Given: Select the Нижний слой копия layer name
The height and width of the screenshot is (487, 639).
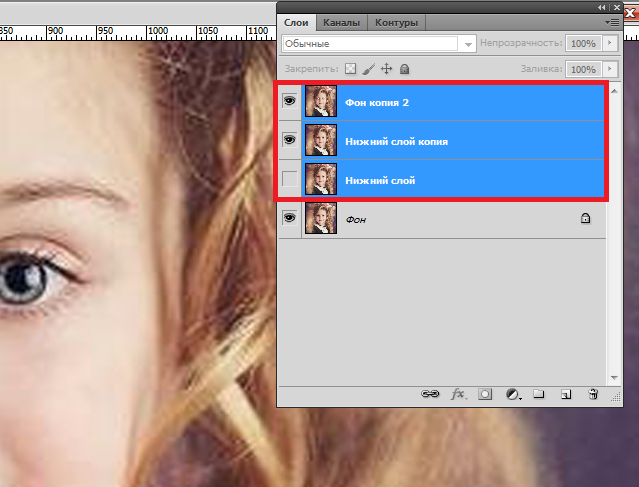Looking at the screenshot, I should coord(397,142).
